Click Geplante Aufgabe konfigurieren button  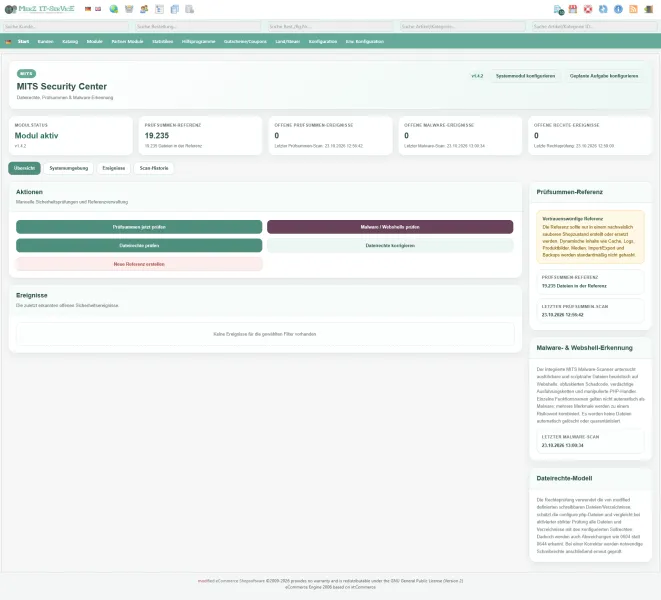pyautogui.click(x=604, y=76)
